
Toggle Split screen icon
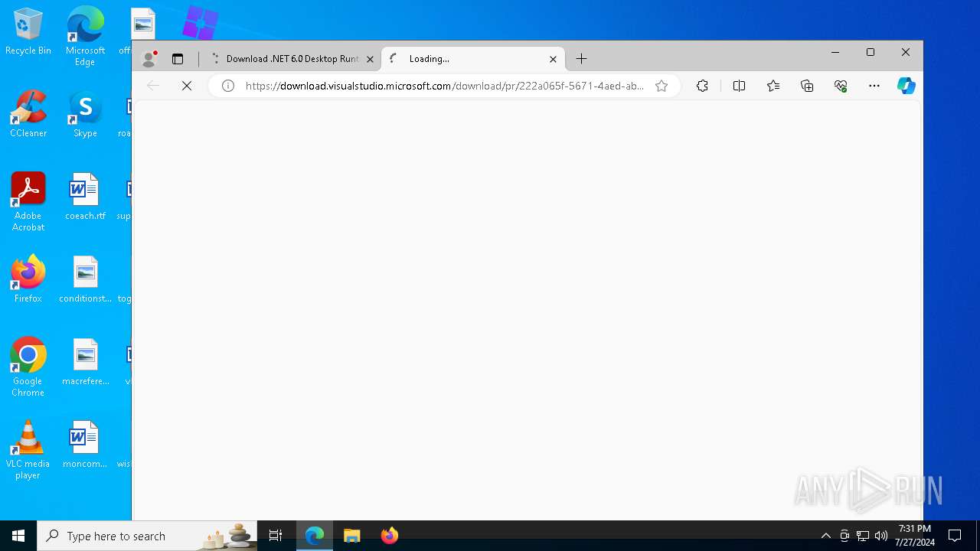click(739, 86)
